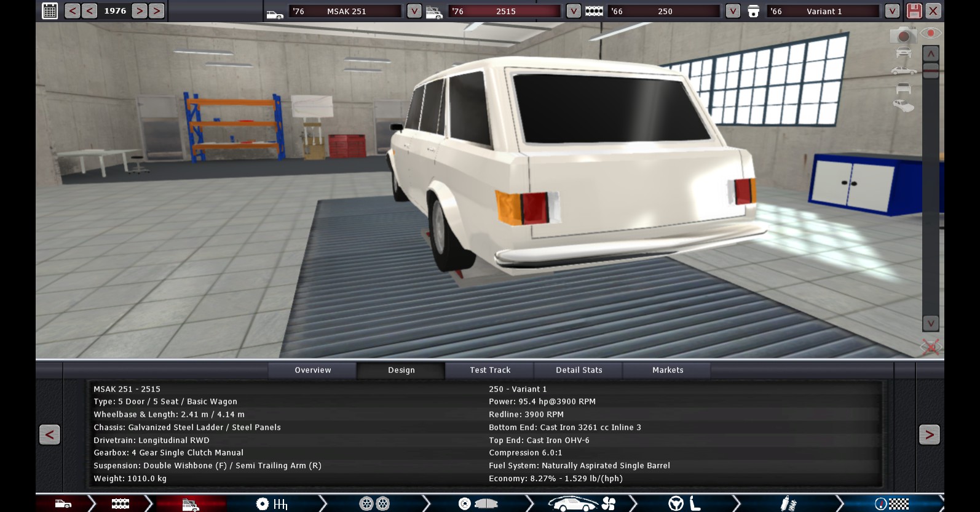Select the rear view car icon

(903, 89)
